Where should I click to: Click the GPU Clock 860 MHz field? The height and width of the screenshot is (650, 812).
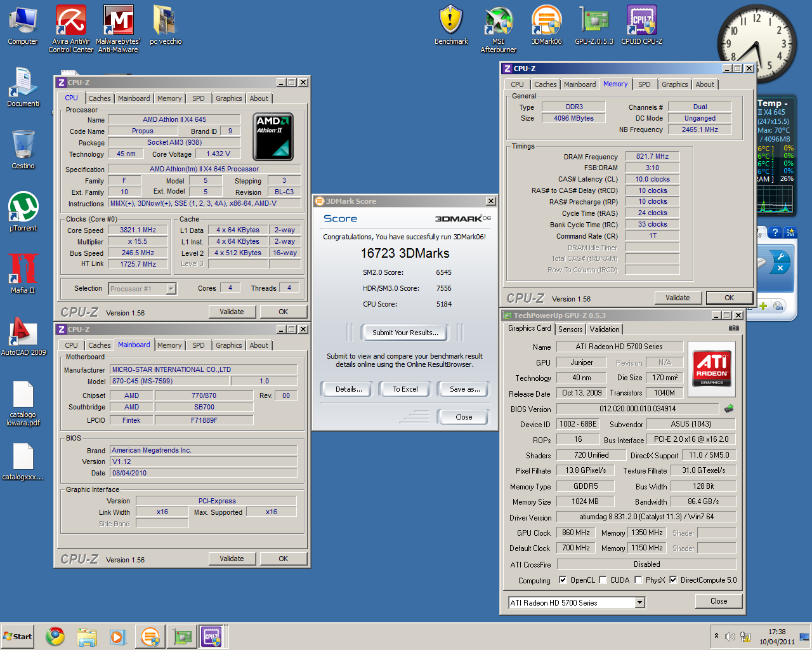(x=576, y=533)
